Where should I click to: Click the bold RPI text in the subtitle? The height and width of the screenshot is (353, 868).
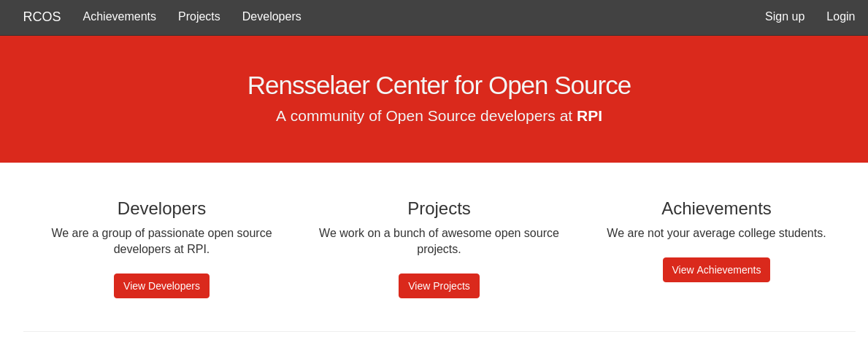point(590,116)
